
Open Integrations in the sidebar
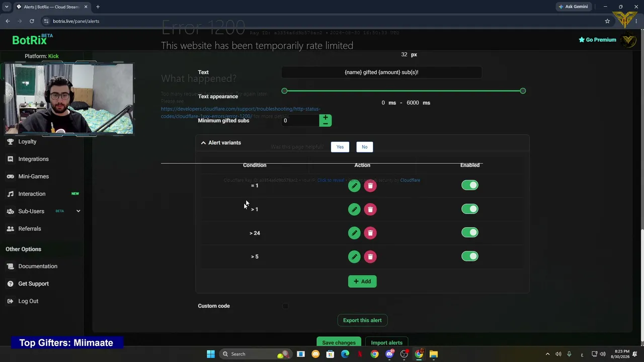pos(33,159)
